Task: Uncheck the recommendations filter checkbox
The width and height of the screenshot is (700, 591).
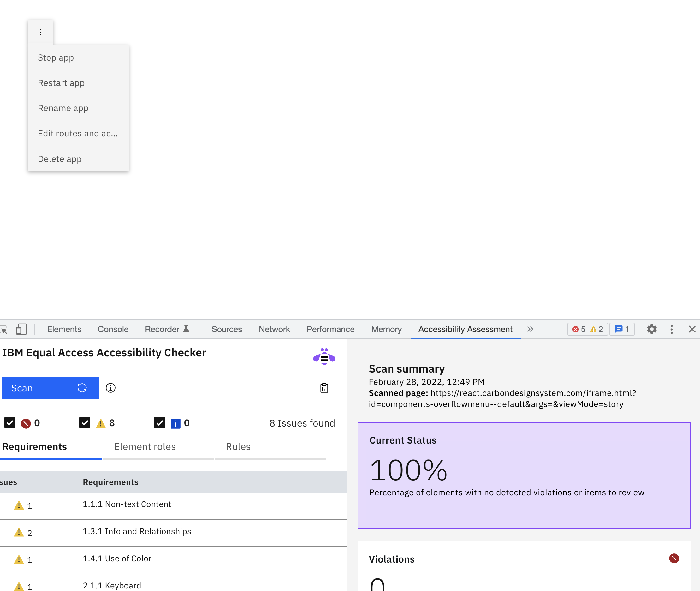Action: (159, 422)
